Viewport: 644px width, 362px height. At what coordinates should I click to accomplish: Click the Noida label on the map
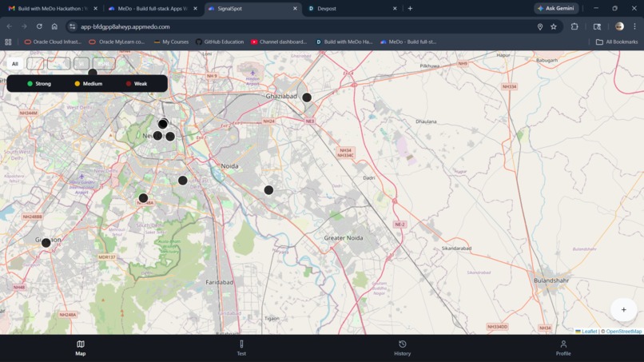(229, 166)
